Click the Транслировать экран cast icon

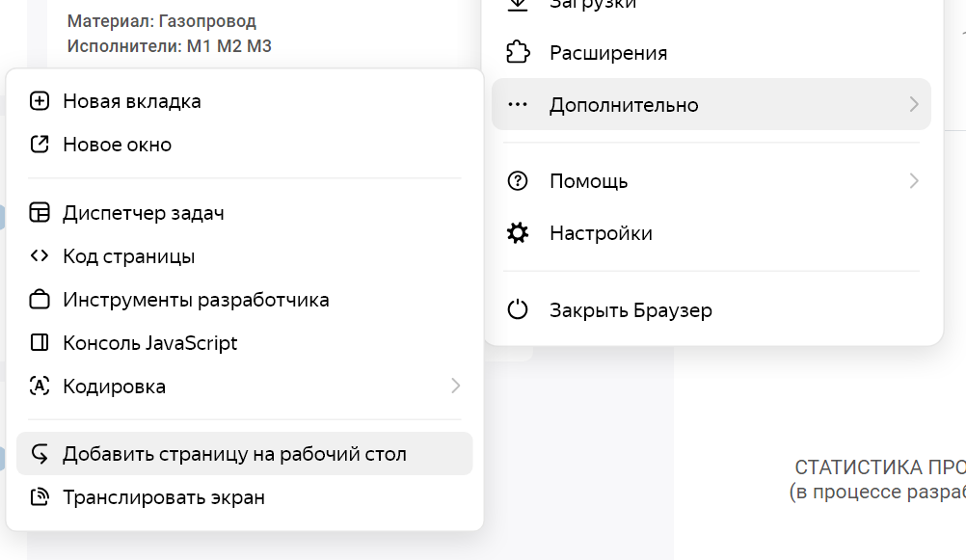[x=40, y=497]
